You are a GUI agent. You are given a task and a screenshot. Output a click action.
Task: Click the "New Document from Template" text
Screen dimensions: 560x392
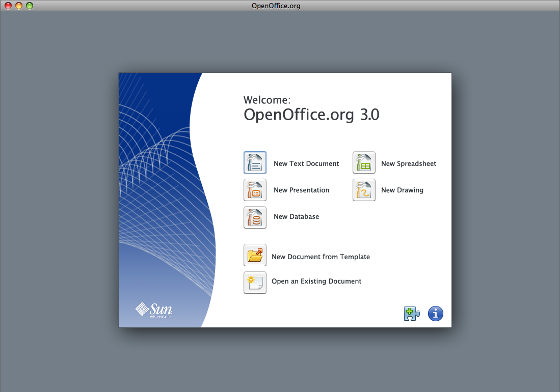click(321, 257)
